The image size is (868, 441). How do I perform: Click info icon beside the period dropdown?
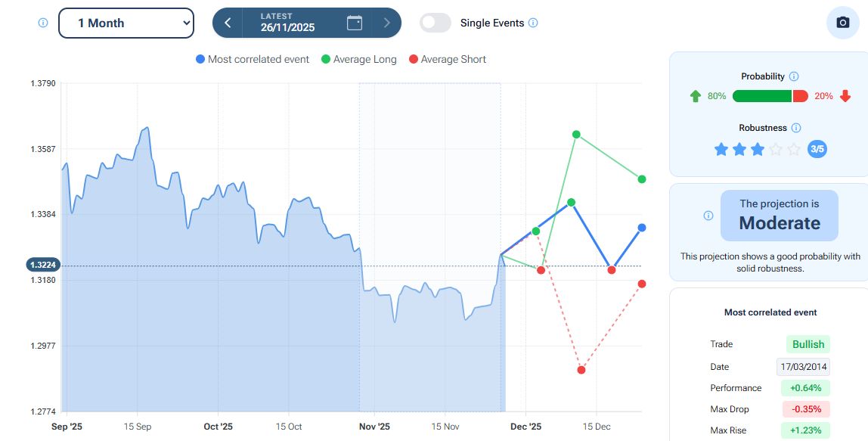[x=43, y=23]
